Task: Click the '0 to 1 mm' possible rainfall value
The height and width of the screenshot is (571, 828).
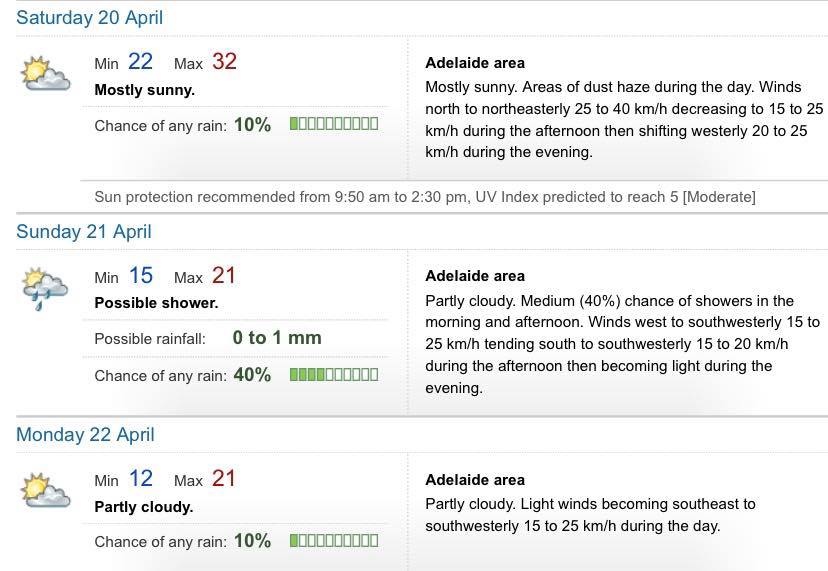Action: pyautogui.click(x=277, y=338)
